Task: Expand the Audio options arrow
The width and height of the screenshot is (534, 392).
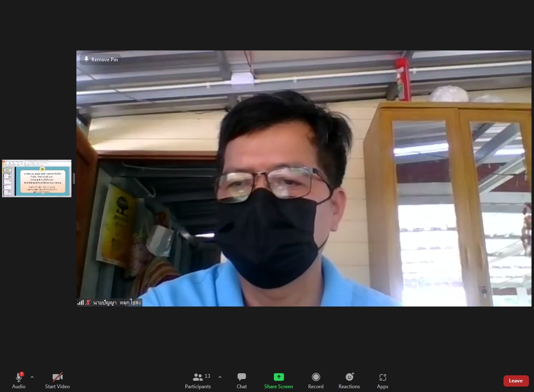Action: [32, 377]
